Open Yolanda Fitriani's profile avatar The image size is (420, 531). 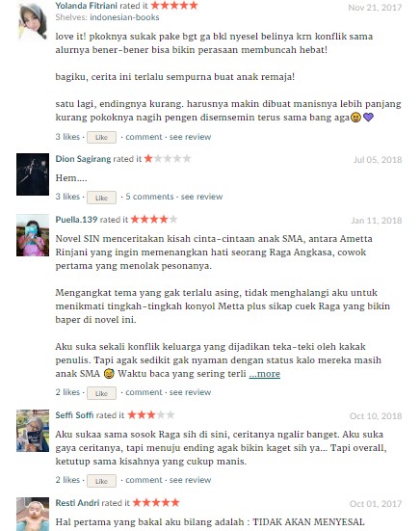pyautogui.click(x=33, y=21)
